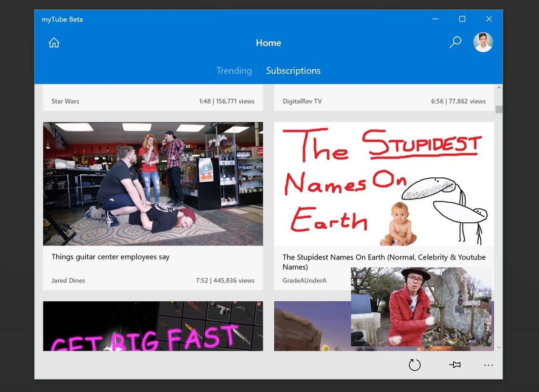Open the Jared Dines channel name

(x=68, y=280)
